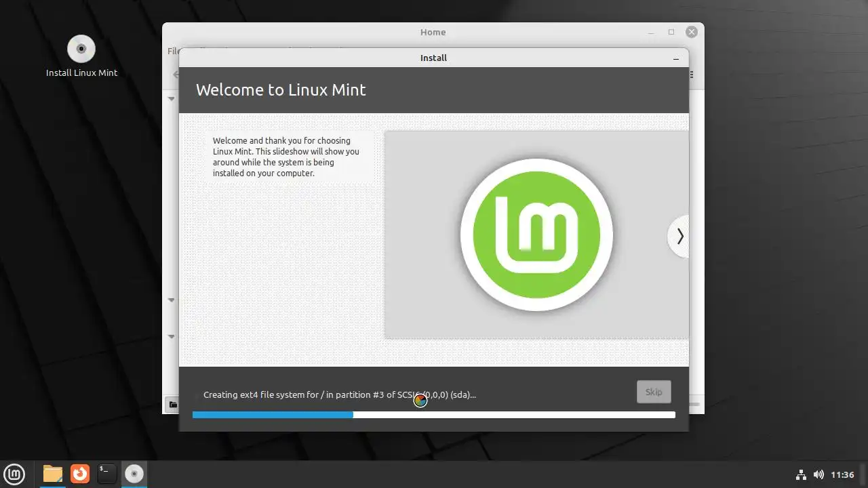Open the Linux Mint start menu

pos(14,473)
